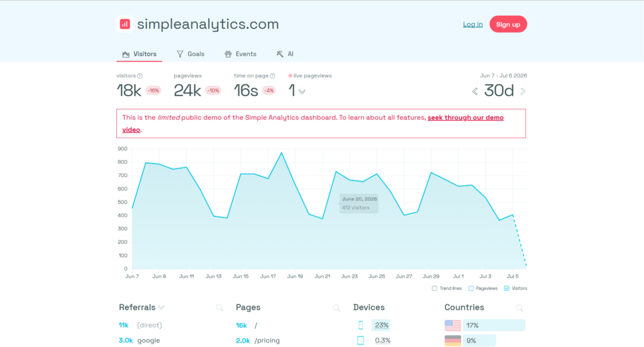Switch to the Goals tab

[x=191, y=54]
